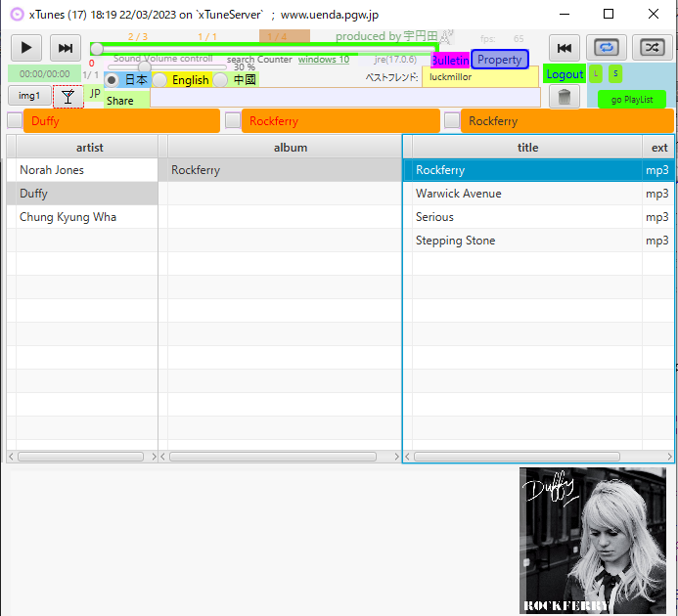The width and height of the screenshot is (678, 616).
Task: Open the Bulletin tab
Action: click(450, 61)
